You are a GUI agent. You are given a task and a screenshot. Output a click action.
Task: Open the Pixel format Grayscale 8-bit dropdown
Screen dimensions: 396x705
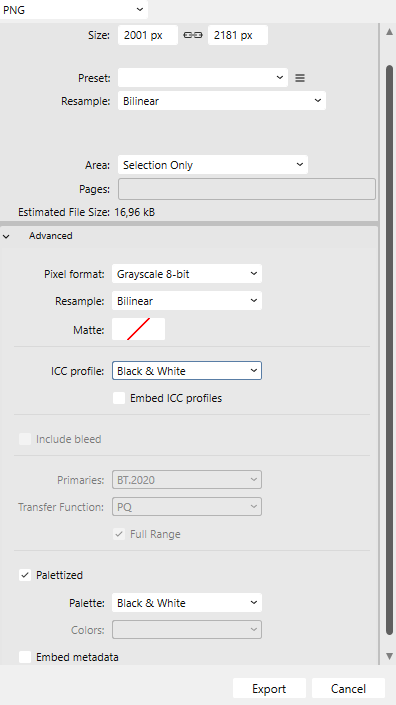[x=187, y=274]
